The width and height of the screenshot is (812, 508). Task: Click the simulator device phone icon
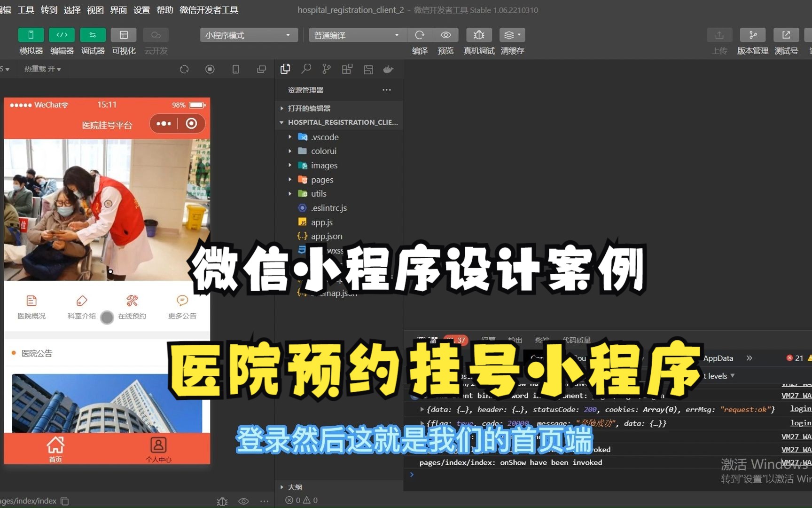click(x=236, y=69)
